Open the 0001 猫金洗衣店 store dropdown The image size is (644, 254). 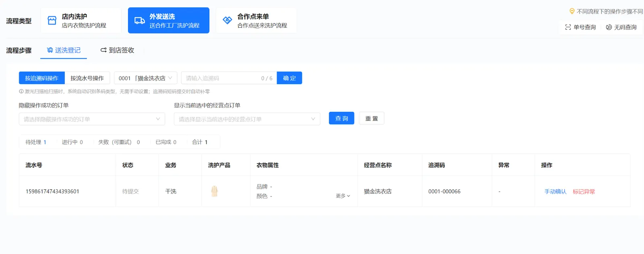(146, 78)
